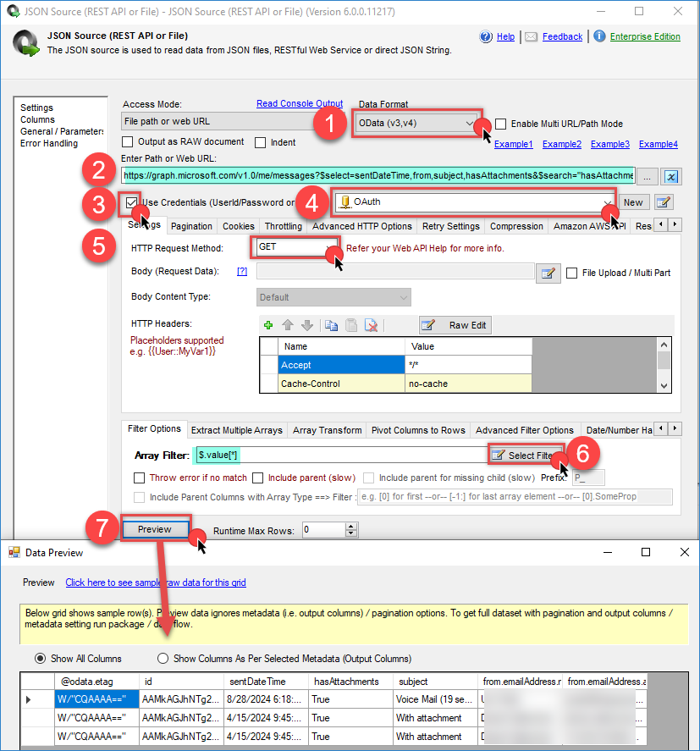
Task: Click the Preview button
Action: click(155, 529)
